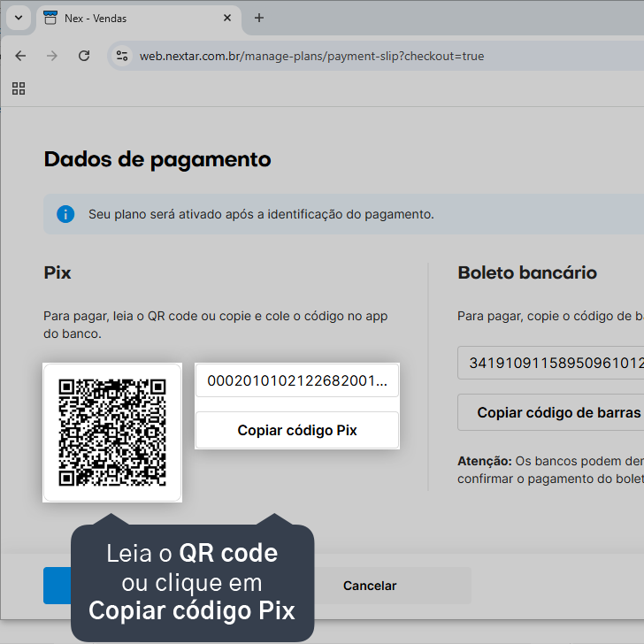
Task: Reload the current page
Action: point(84,56)
